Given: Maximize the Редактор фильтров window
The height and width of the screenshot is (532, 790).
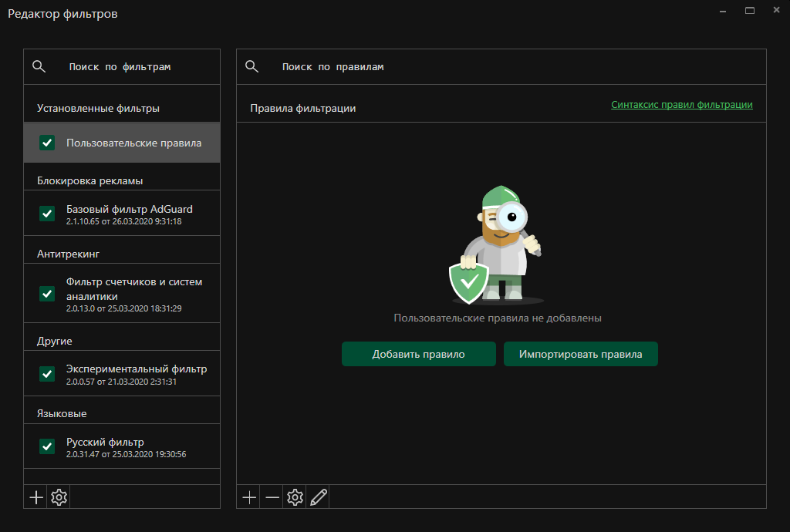Looking at the screenshot, I should [x=750, y=11].
